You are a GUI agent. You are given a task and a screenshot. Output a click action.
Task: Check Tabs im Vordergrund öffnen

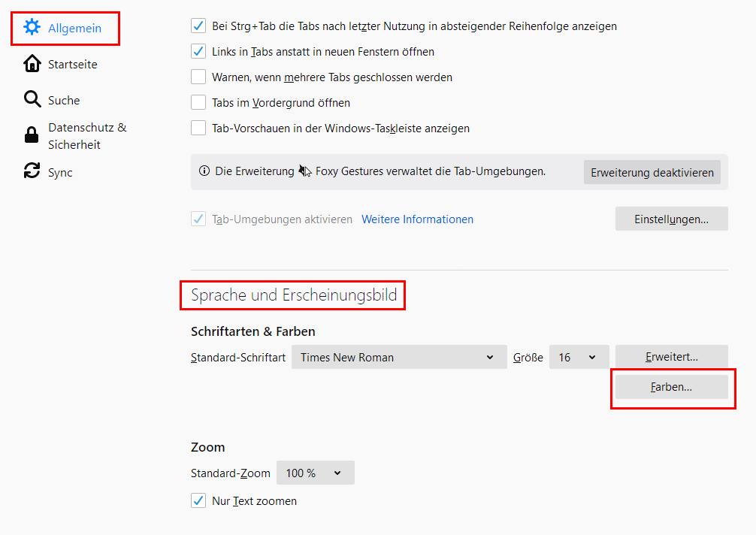click(x=198, y=103)
